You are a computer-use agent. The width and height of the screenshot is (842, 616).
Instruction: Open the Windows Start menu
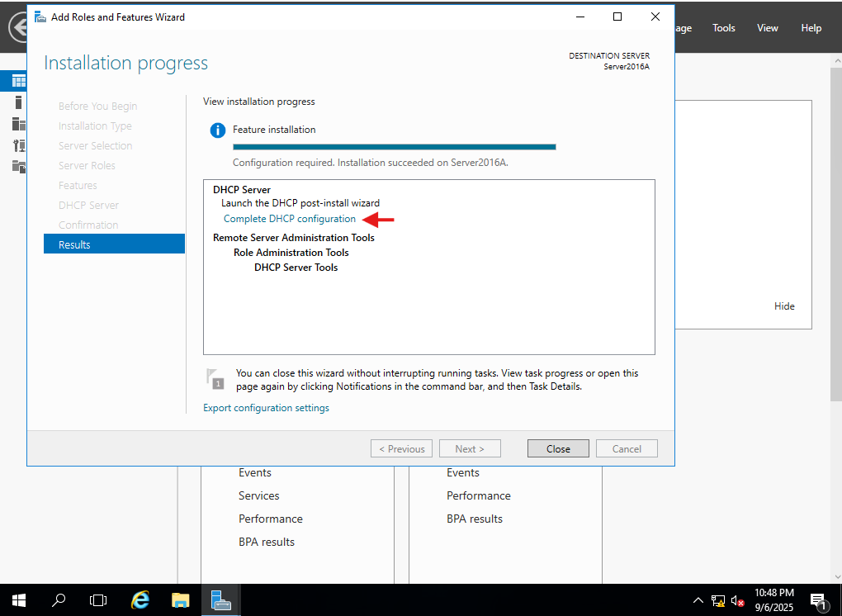pyautogui.click(x=19, y=599)
